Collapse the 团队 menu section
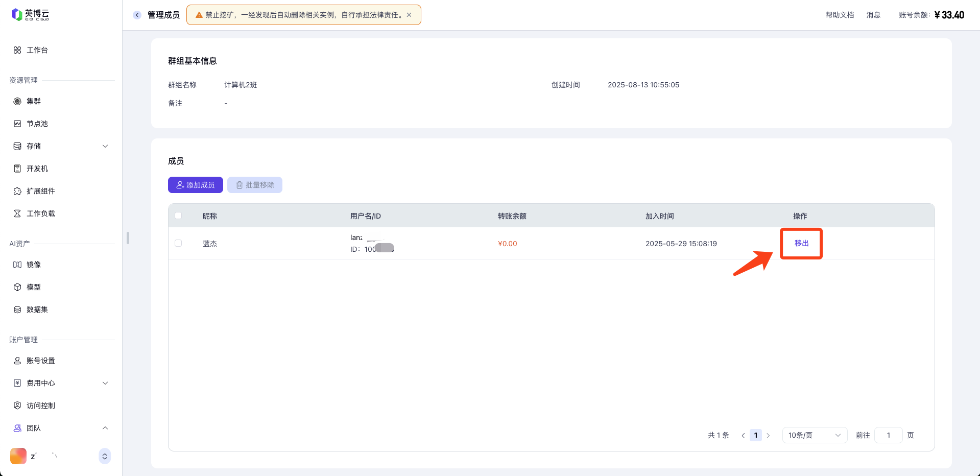This screenshot has width=980, height=476. tap(105, 428)
